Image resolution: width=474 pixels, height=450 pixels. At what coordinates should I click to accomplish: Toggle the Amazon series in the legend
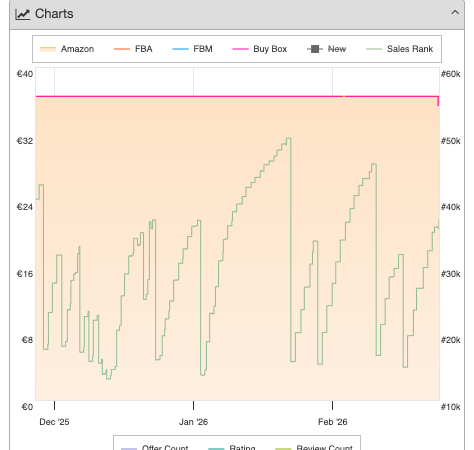67,49
